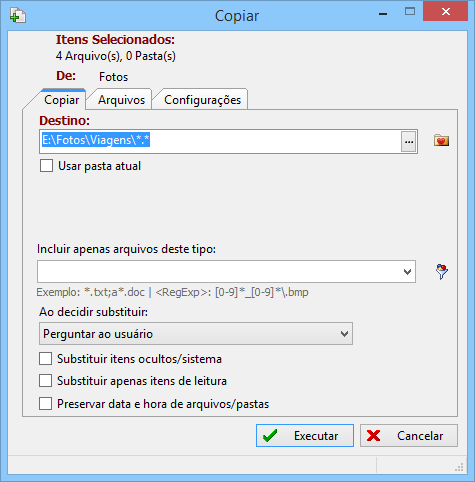Viewport: 475px width, 482px height.
Task: Switch to the Arquivos tab
Action: [x=121, y=100]
